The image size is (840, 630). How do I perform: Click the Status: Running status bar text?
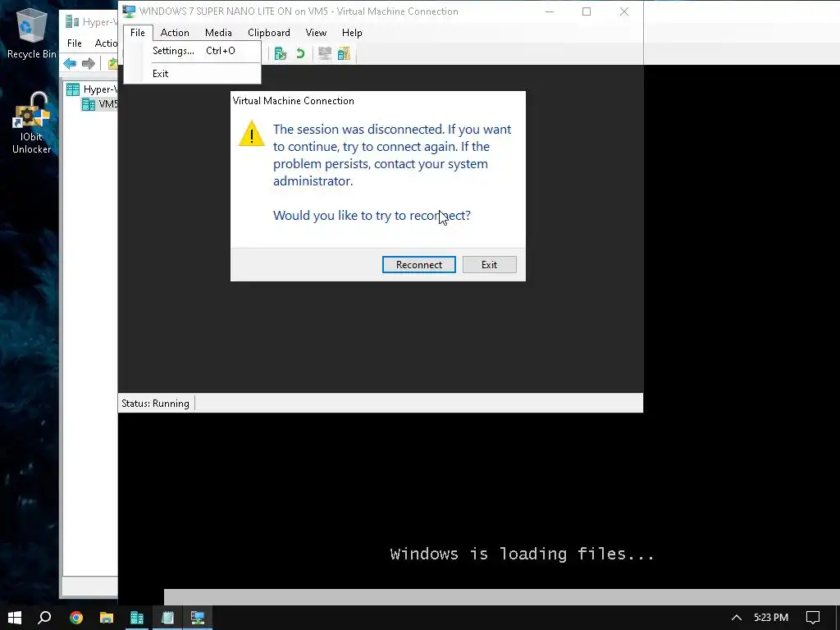(x=155, y=404)
